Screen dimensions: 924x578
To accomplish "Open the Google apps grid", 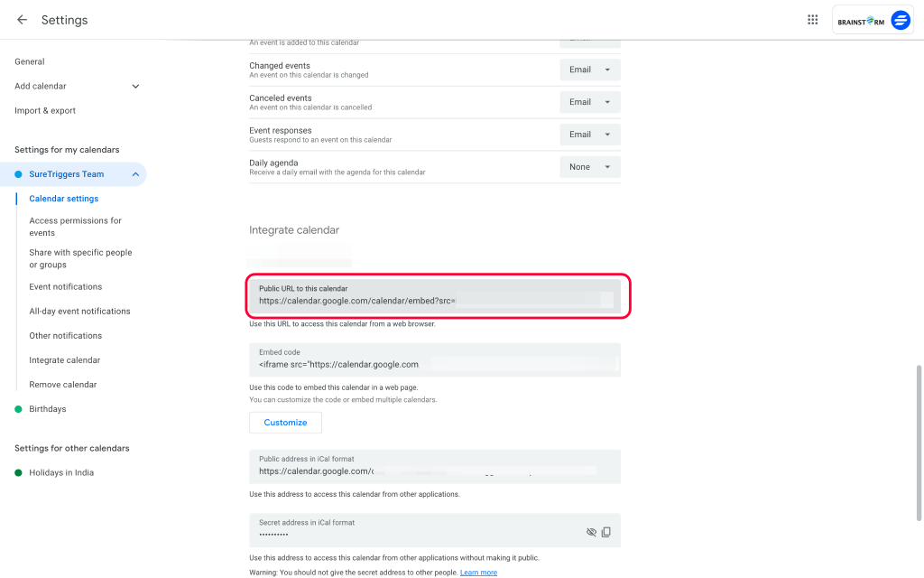I will click(x=812, y=19).
